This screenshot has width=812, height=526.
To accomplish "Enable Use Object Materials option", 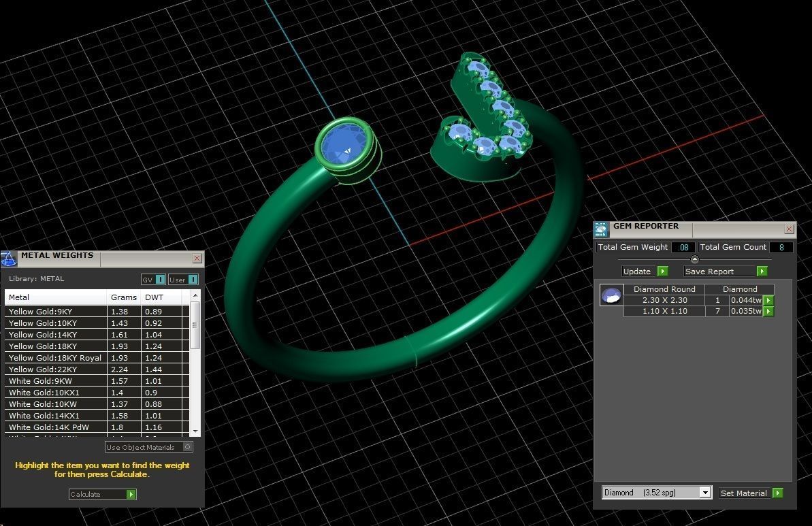I will (187, 447).
